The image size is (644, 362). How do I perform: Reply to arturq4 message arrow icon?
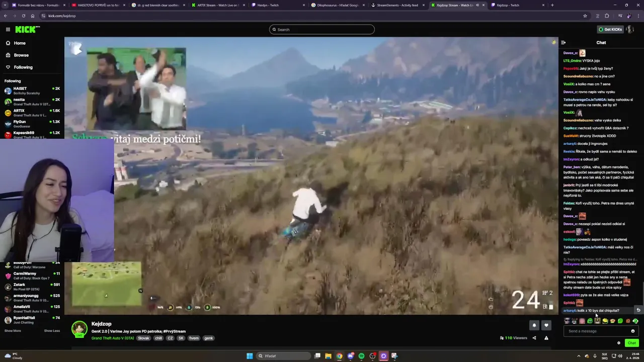click(x=638, y=310)
